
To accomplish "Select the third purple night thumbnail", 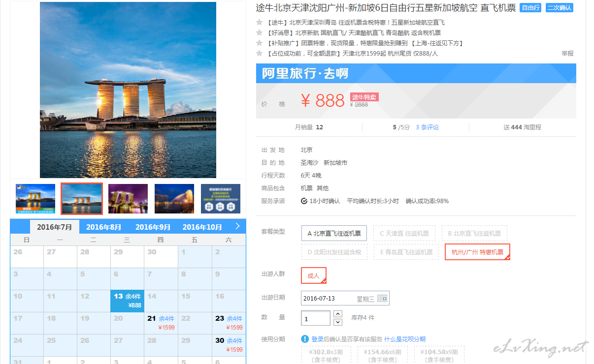I will pos(128,199).
